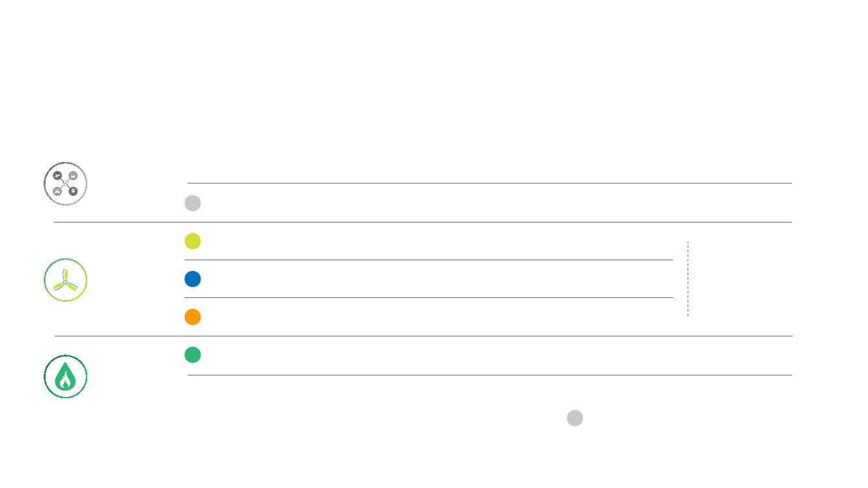Open the three-blade propeller icon

(x=65, y=280)
